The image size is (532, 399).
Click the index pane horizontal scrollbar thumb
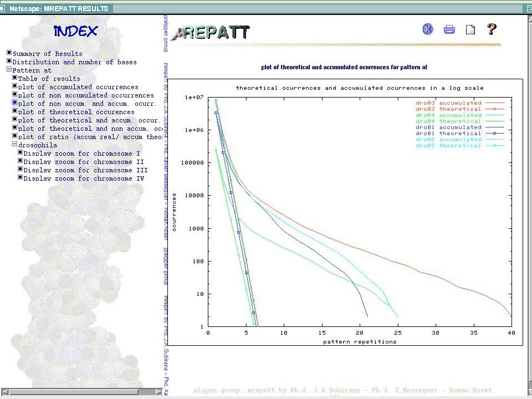pos(74,392)
